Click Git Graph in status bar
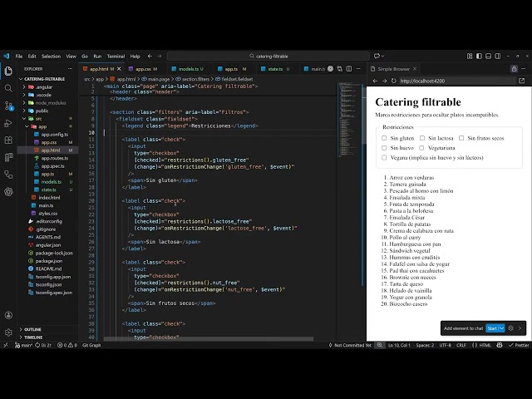 (91, 345)
